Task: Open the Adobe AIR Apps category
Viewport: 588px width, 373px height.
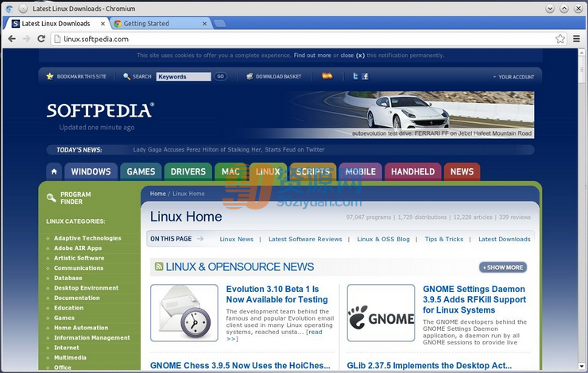Action: (78, 248)
